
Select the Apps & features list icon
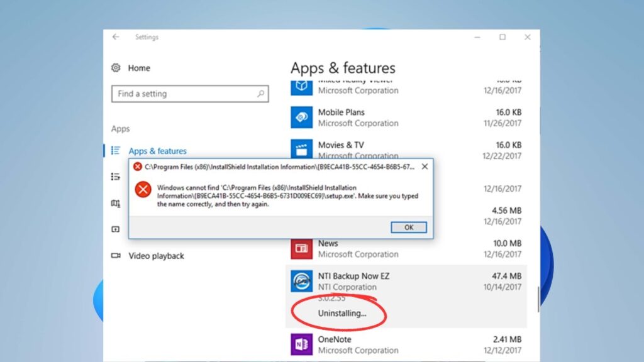116,151
